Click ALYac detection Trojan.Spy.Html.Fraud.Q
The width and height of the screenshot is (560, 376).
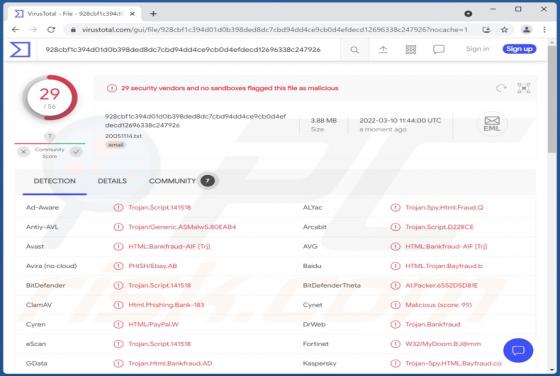(444, 207)
